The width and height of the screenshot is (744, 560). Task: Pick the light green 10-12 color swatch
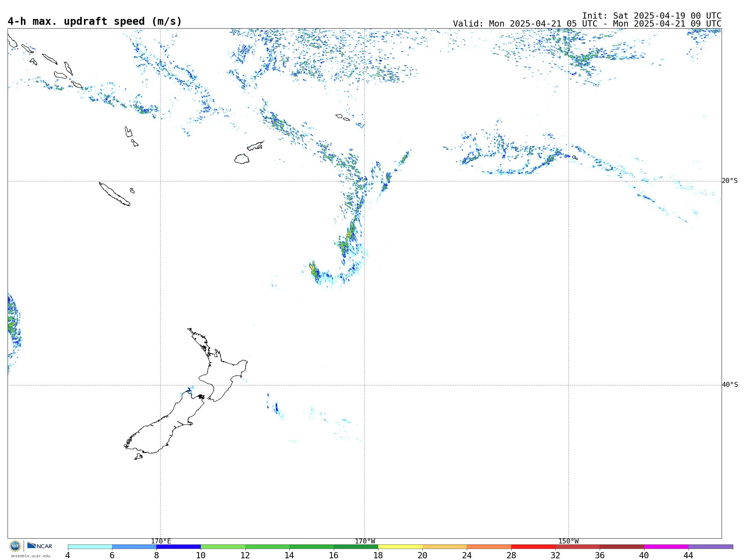pyautogui.click(x=223, y=547)
